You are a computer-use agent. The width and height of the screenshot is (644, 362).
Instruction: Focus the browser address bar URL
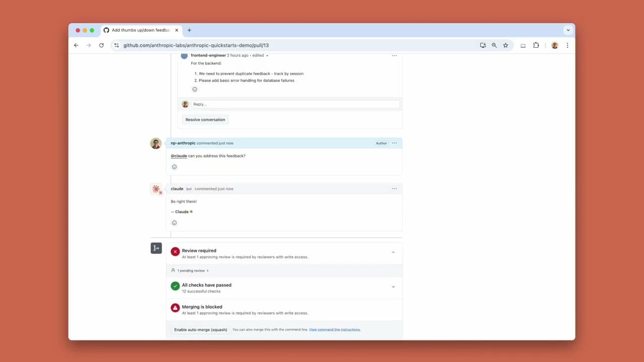pyautogui.click(x=196, y=45)
